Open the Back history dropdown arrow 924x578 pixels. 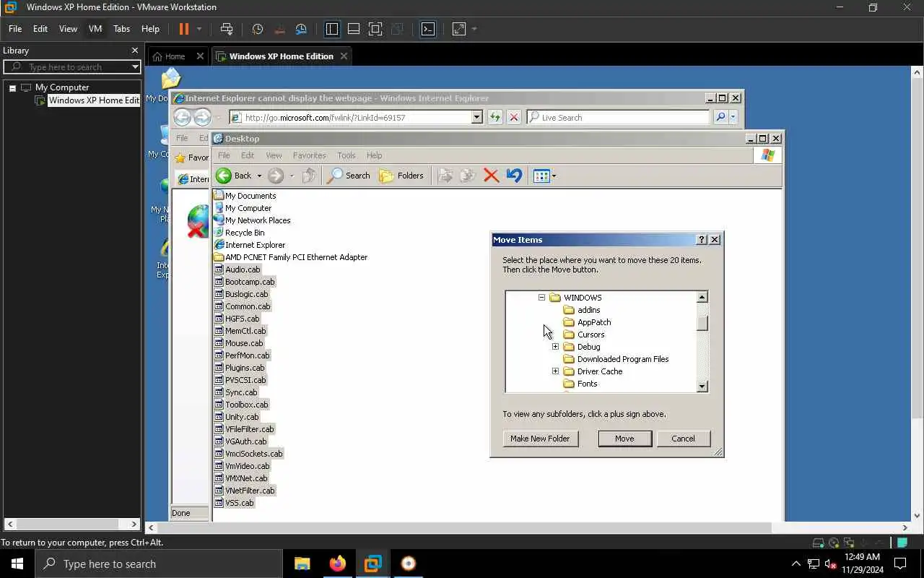(259, 176)
